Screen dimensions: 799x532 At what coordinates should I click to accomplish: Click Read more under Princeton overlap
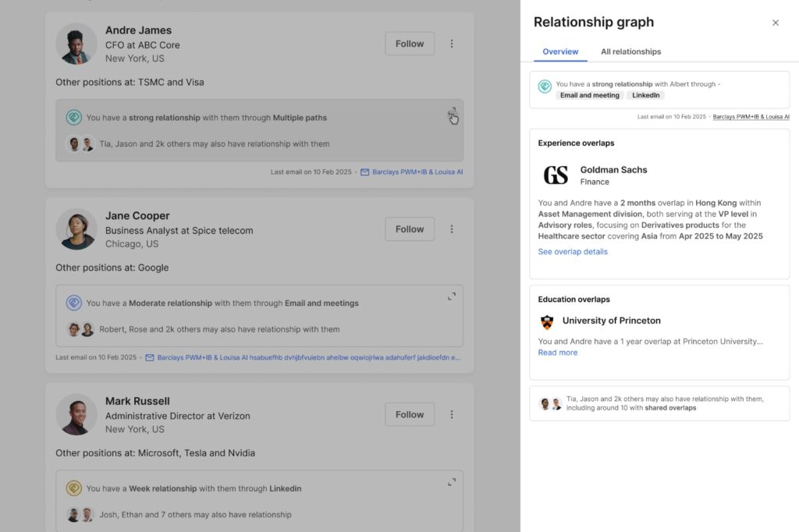click(x=558, y=353)
